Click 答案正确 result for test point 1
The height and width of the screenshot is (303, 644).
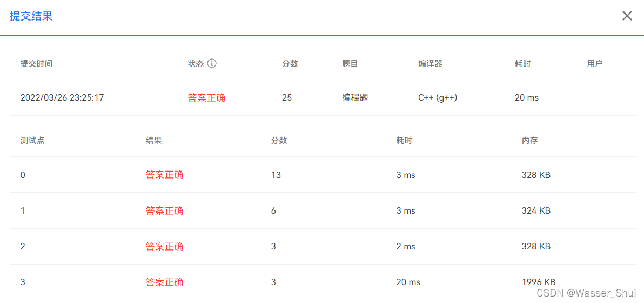coord(164,211)
